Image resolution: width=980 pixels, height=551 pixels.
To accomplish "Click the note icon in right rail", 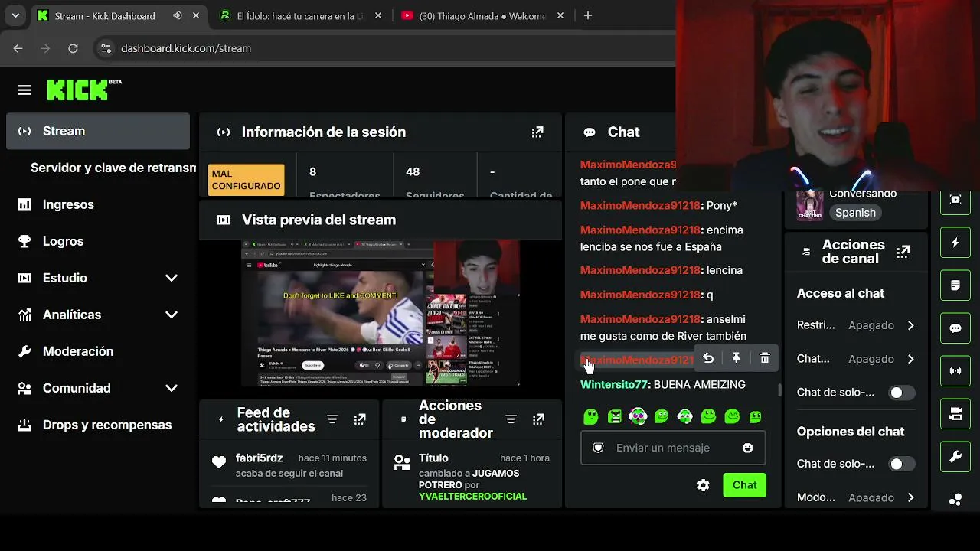I will (955, 285).
